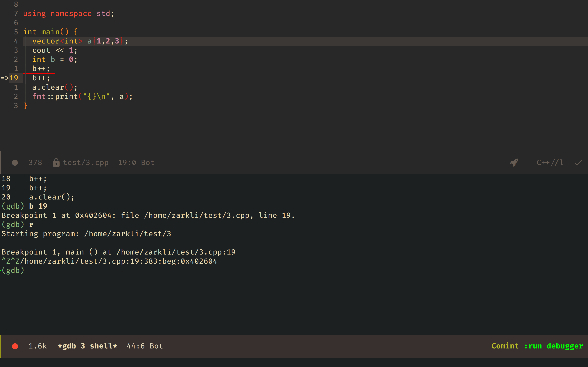Click the rocket icon in the source modeline
This screenshot has width=588, height=367.
click(x=514, y=162)
